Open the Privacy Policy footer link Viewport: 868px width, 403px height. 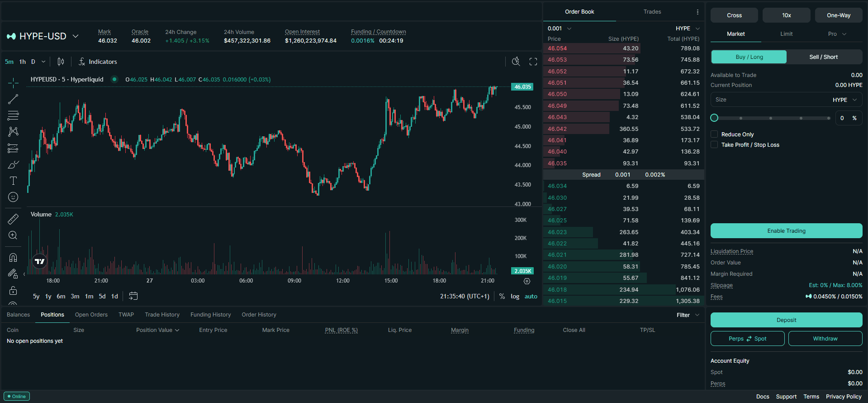(x=844, y=397)
